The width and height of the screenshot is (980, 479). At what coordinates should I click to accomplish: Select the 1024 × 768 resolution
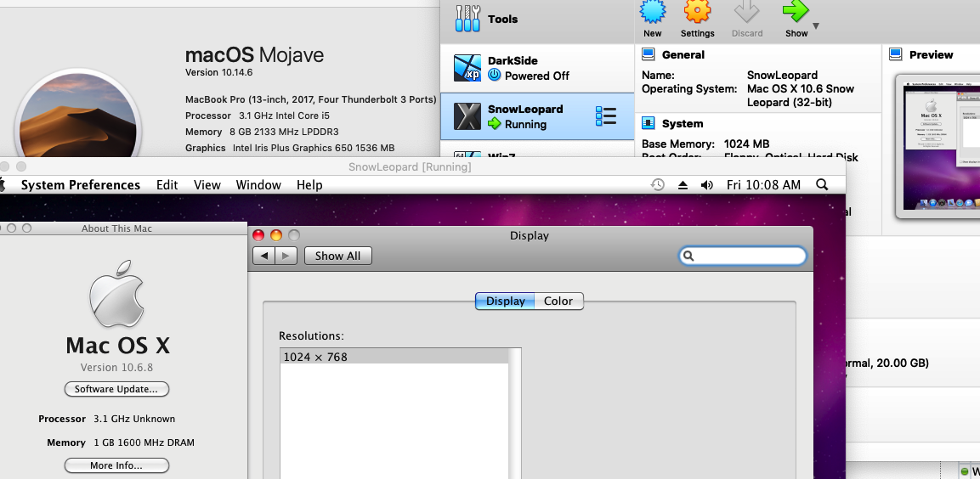pos(394,357)
